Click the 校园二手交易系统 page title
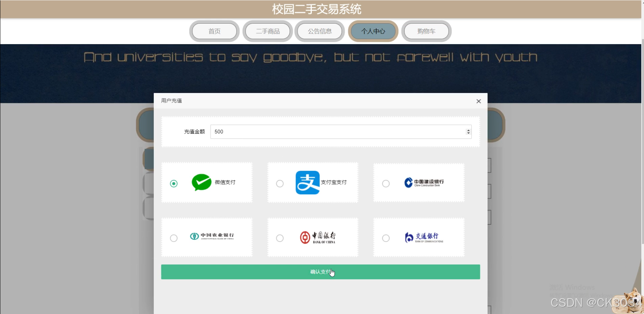This screenshot has width=644, height=314. 317,9
